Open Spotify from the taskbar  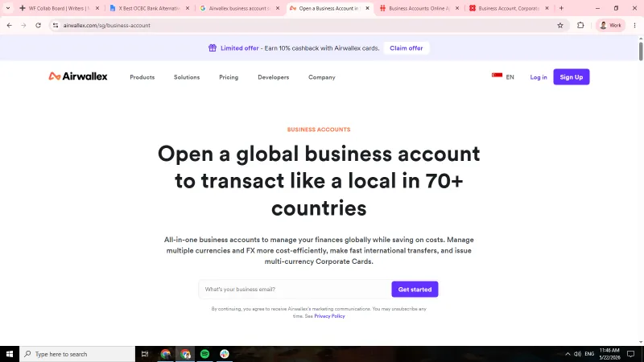(x=204, y=354)
